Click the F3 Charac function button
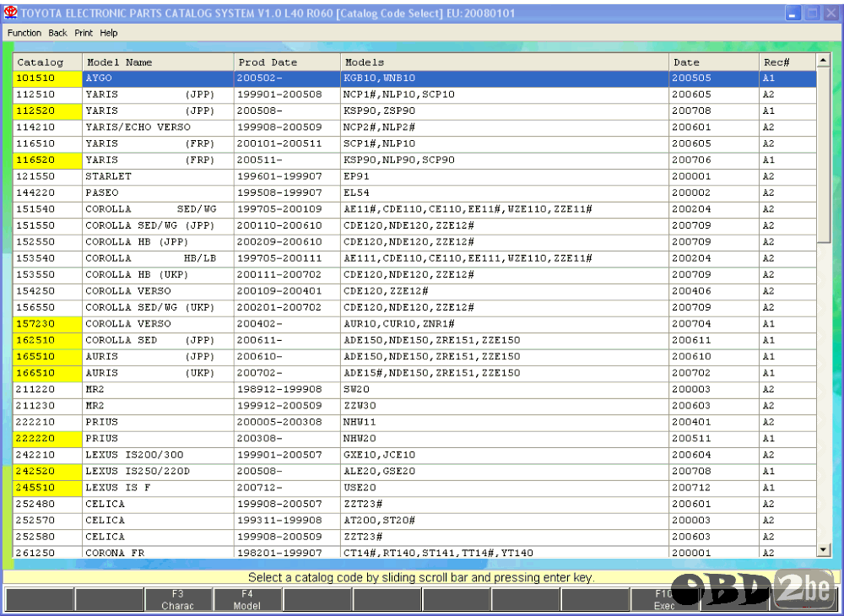Image resolution: width=844 pixels, height=616 pixels. coord(178,599)
